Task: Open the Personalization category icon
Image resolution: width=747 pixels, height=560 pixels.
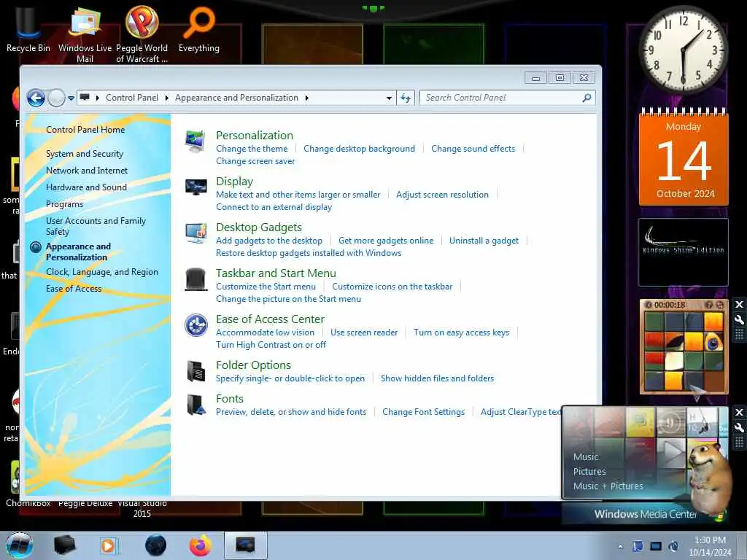Action: pos(196,141)
